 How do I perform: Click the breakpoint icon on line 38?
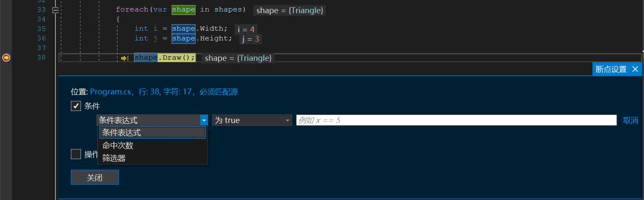(x=6, y=57)
